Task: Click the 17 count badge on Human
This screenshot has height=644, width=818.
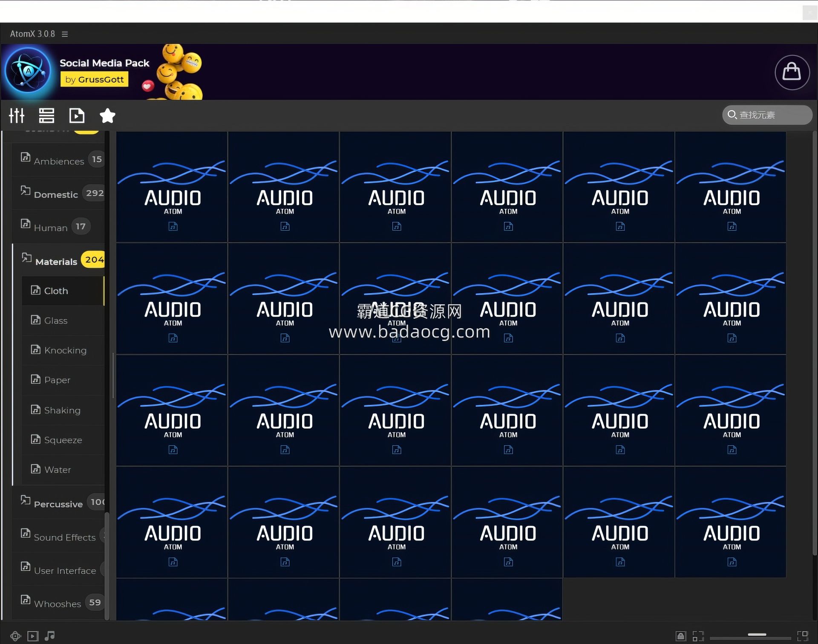Action: 81,226
